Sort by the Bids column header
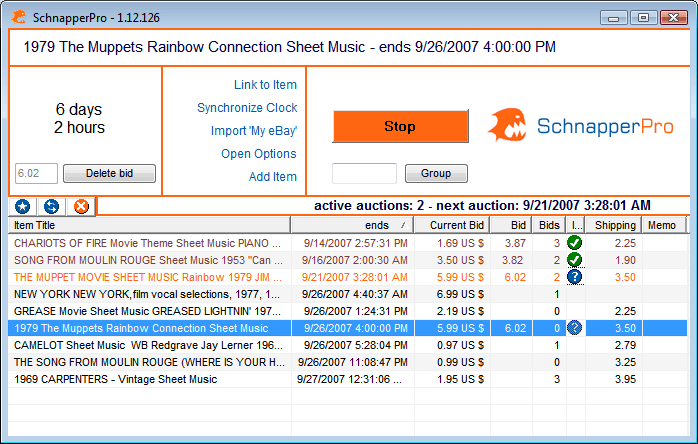 pyautogui.click(x=549, y=225)
